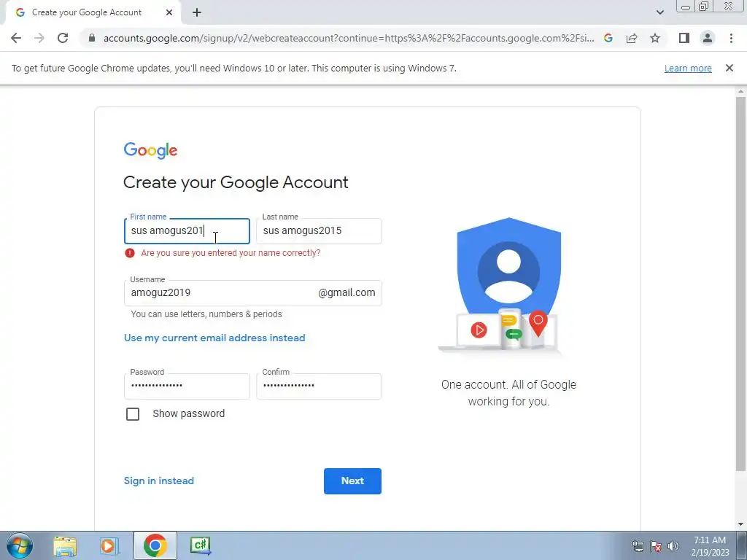Open the Chrome profile avatar icon
The image size is (747, 560).
tap(708, 38)
